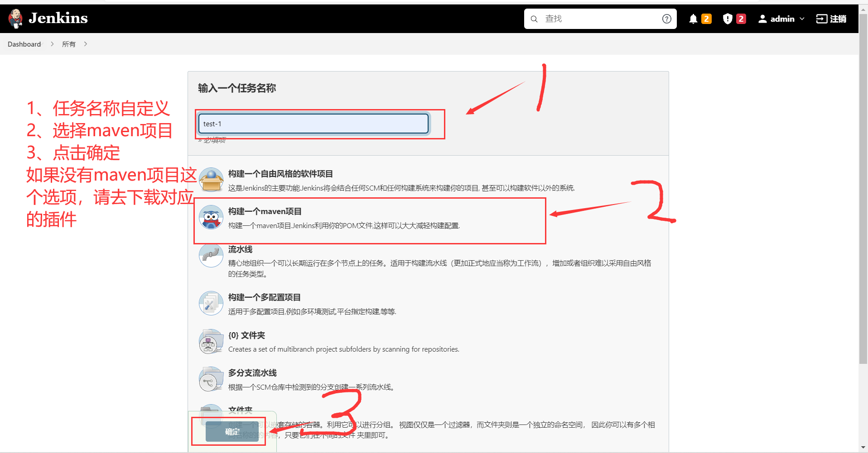Click the orange notification count badge

coord(706,19)
